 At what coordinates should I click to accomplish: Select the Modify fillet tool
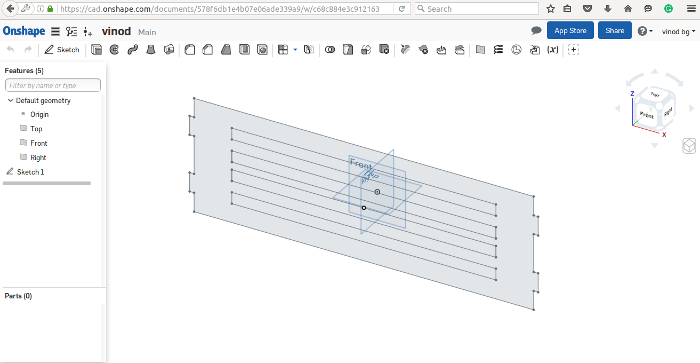405,50
